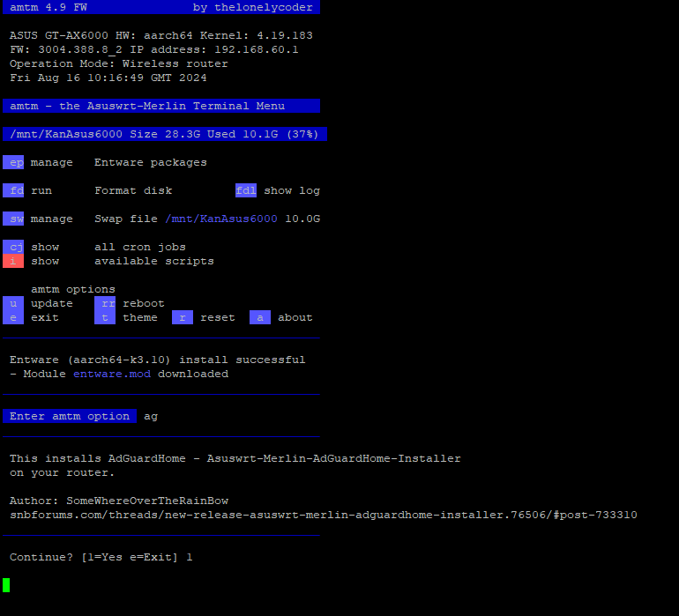Screen dimensions: 679x616
Task: Click the 'Kernel: 4.19.183' text
Action: [257, 35]
